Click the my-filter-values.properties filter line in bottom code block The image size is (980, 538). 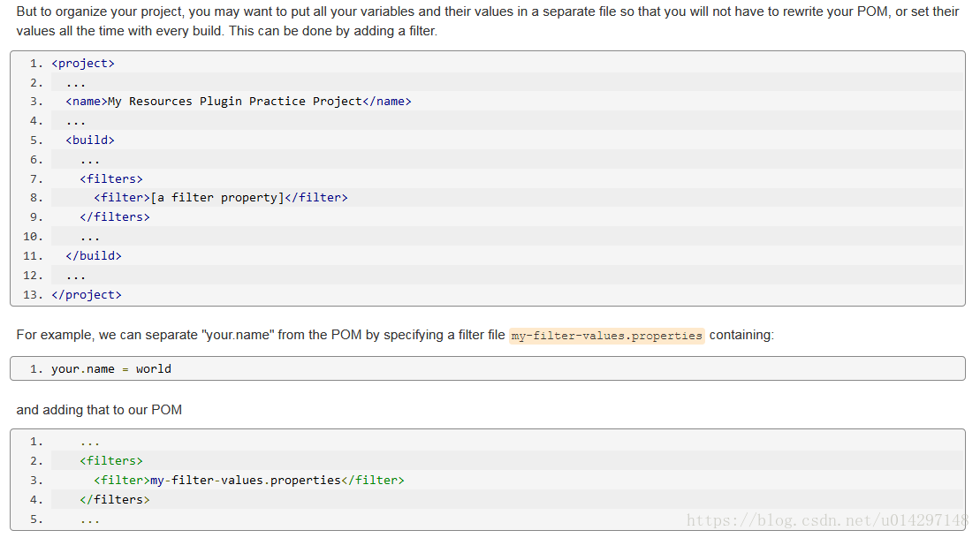248,481
